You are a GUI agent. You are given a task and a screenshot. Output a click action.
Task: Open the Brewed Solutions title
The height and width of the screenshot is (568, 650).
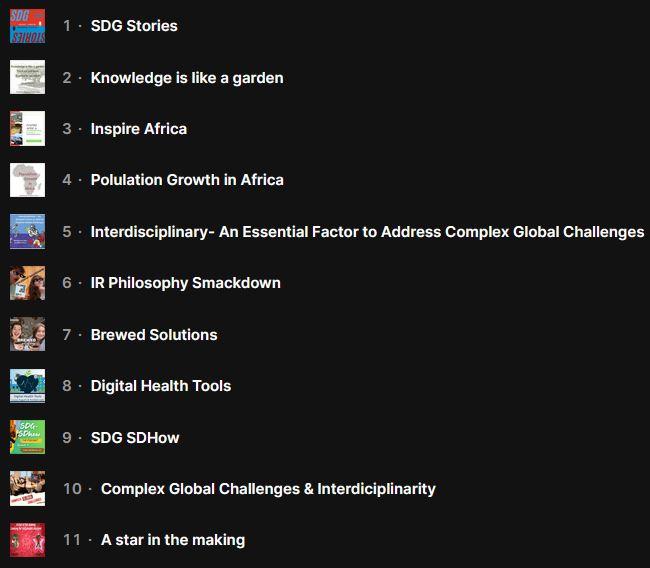[x=154, y=335]
